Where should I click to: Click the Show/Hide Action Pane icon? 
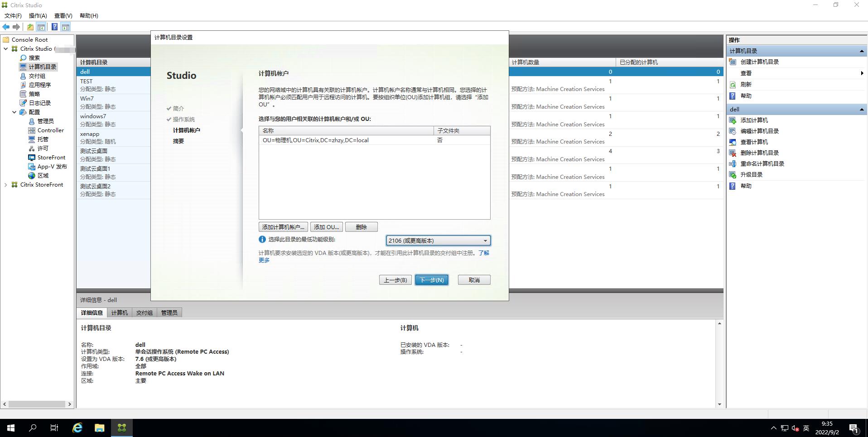(66, 27)
